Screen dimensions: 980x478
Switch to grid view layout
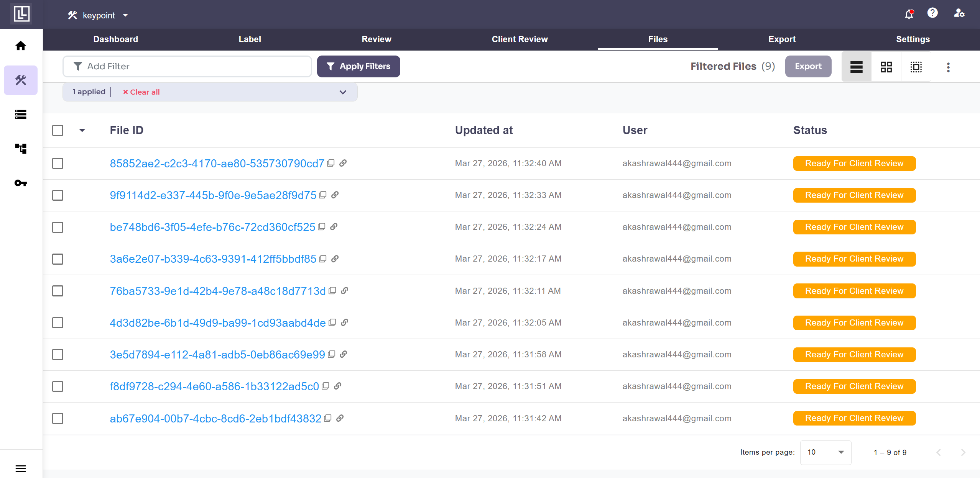coord(886,67)
